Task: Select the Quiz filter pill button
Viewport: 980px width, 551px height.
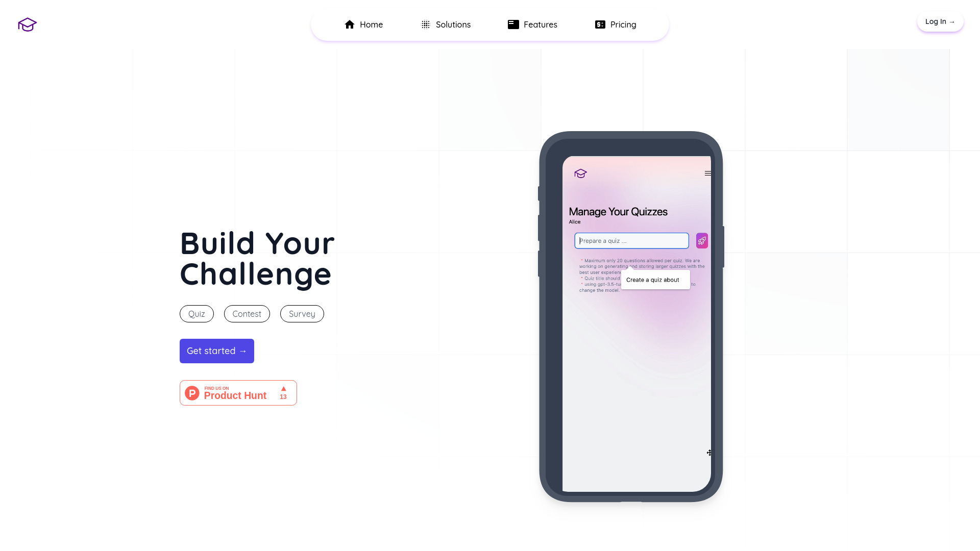Action: tap(197, 314)
